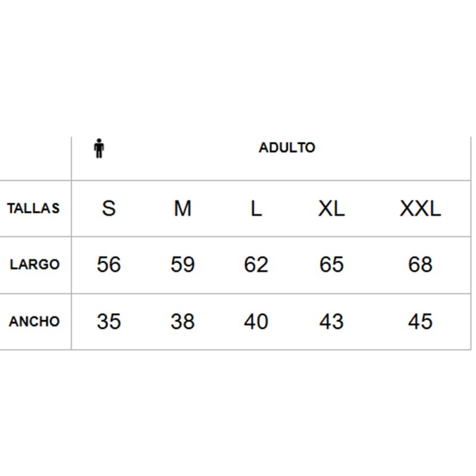
Task: Click ANCHO value 38
Action: coord(183,321)
